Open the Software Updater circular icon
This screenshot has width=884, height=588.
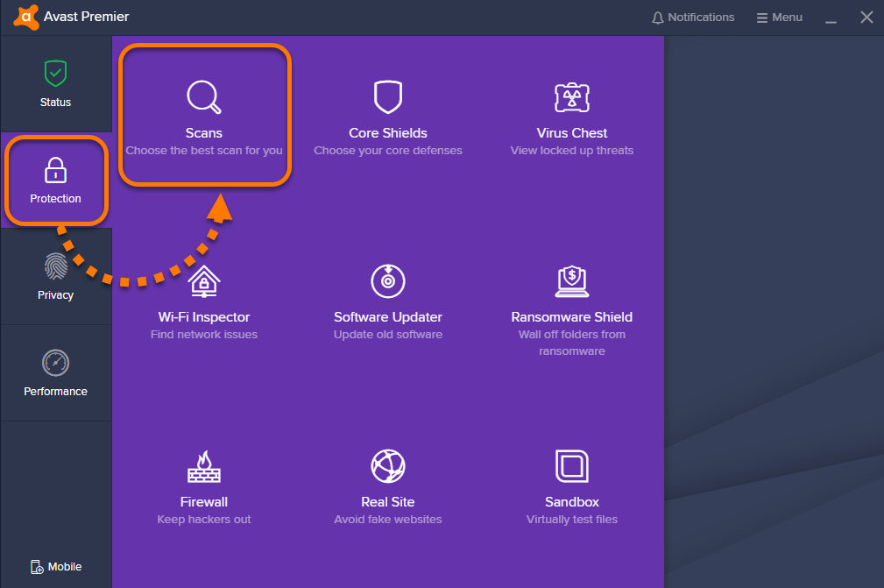(x=388, y=280)
